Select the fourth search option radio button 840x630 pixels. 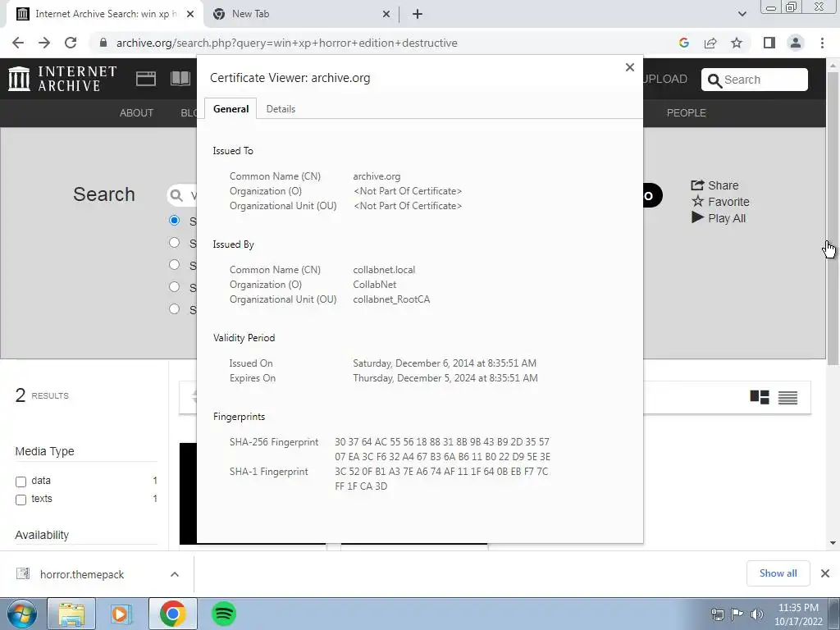tap(174, 286)
